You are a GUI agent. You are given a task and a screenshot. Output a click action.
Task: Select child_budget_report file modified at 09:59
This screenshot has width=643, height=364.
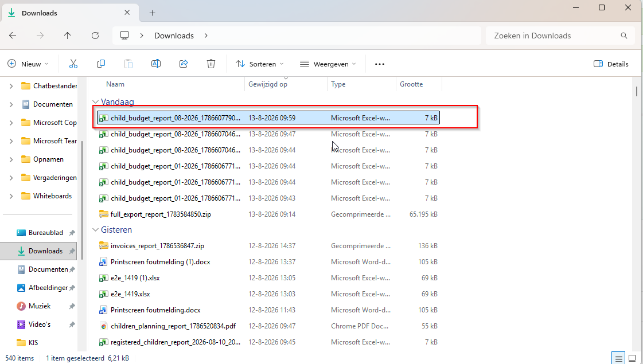coord(268,118)
